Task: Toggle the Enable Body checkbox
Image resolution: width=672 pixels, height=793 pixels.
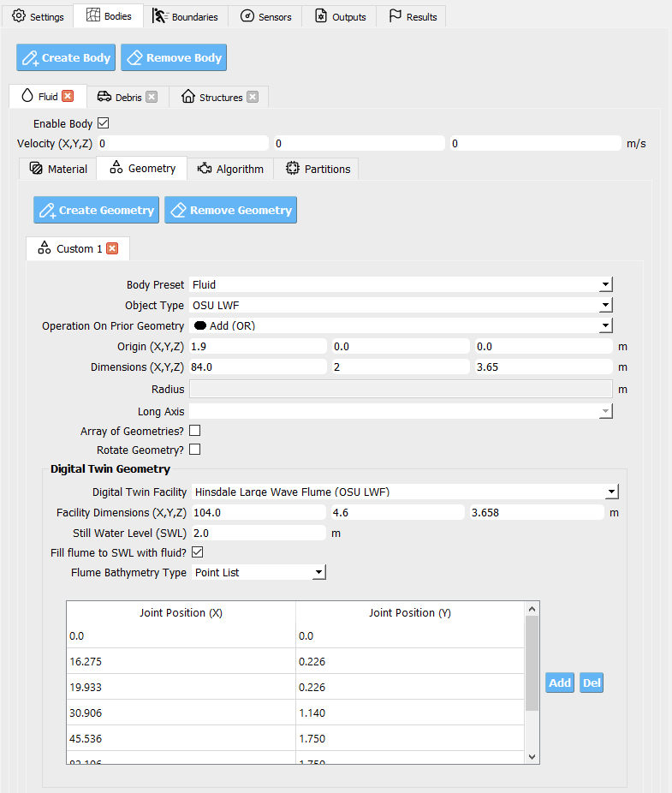Action: [103, 123]
